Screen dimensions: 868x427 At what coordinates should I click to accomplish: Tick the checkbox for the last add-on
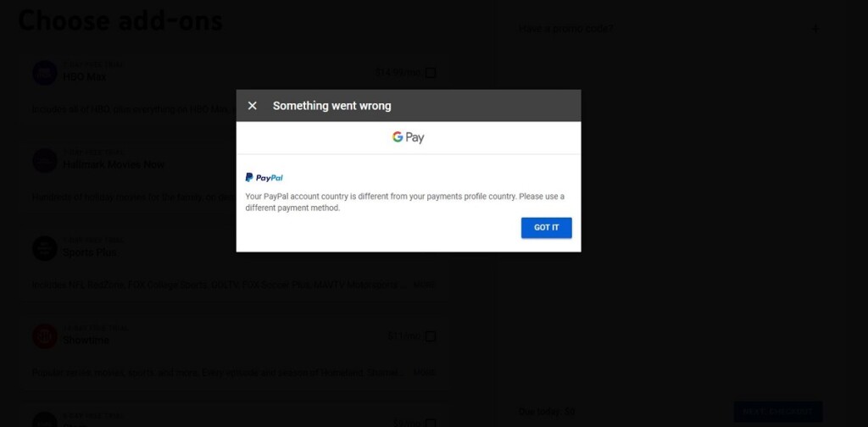pyautogui.click(x=430, y=423)
